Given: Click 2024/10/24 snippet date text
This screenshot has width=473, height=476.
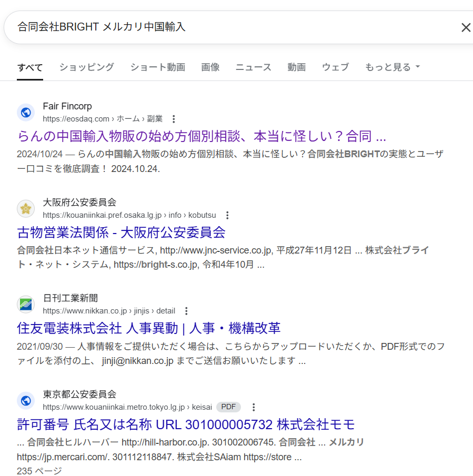Looking at the screenshot, I should [39, 154].
